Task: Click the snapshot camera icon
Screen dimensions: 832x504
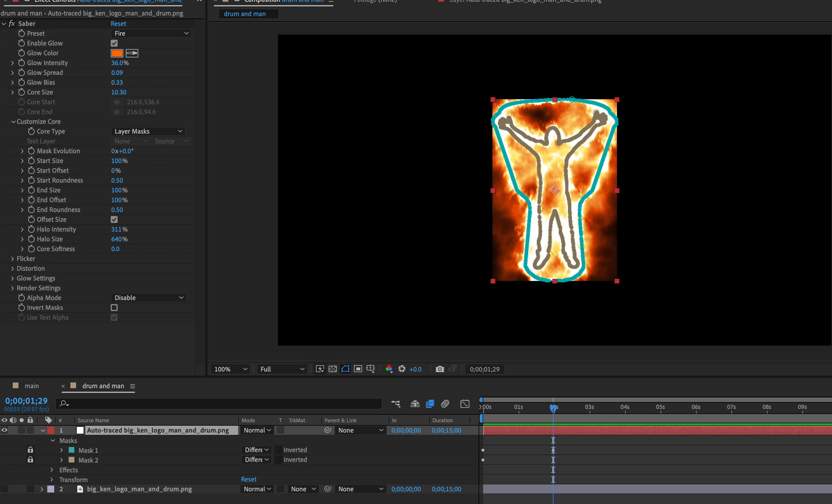Action: coord(439,369)
